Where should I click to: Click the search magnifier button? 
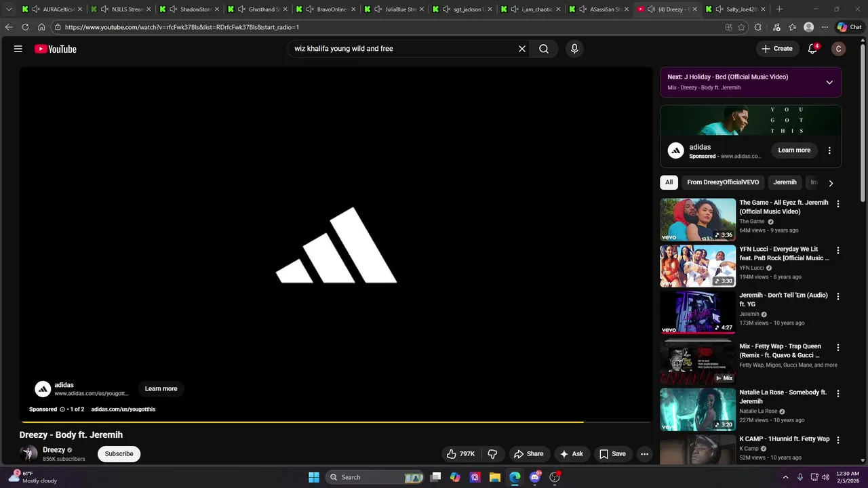coord(544,49)
